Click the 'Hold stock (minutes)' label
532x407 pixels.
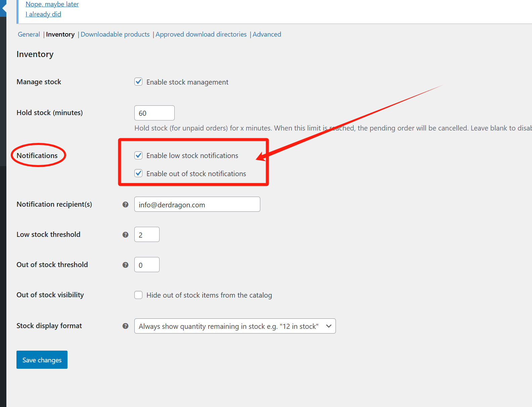(49, 113)
